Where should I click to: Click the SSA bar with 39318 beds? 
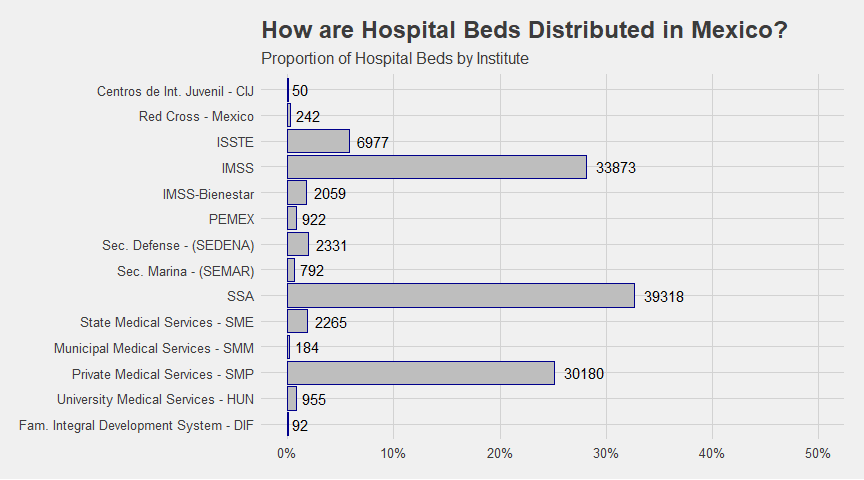click(x=461, y=296)
